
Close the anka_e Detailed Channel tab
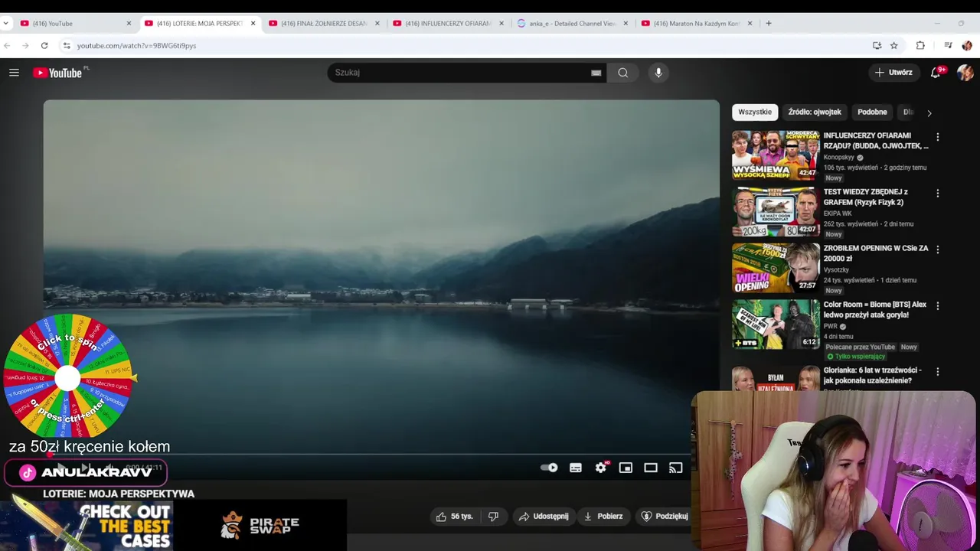(x=626, y=23)
